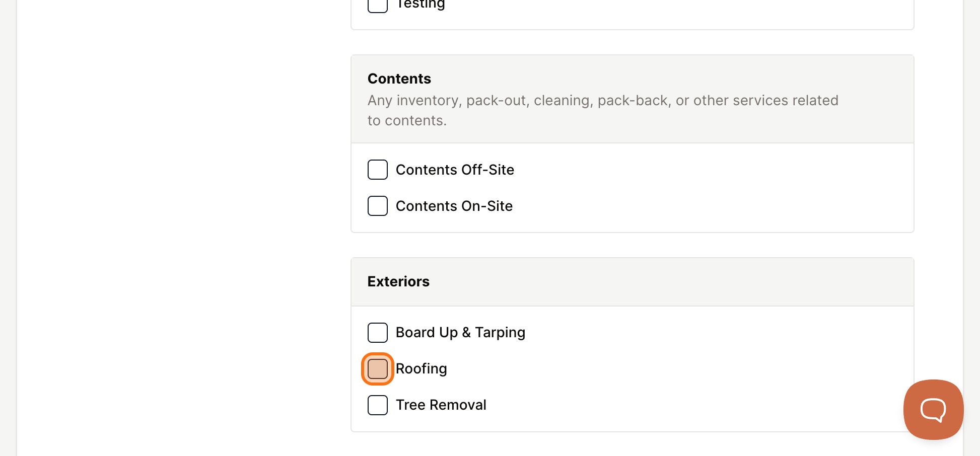Click the Tree Removal label text

tap(441, 405)
